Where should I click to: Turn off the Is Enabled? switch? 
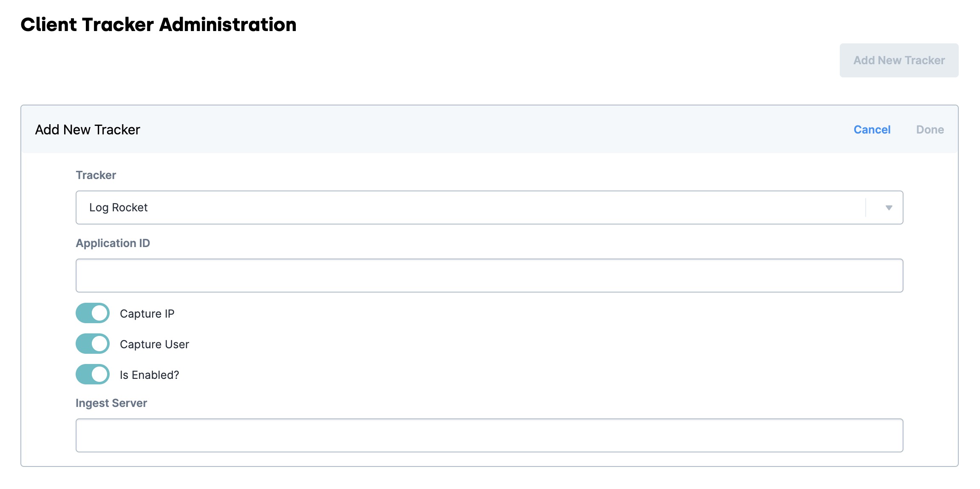93,375
